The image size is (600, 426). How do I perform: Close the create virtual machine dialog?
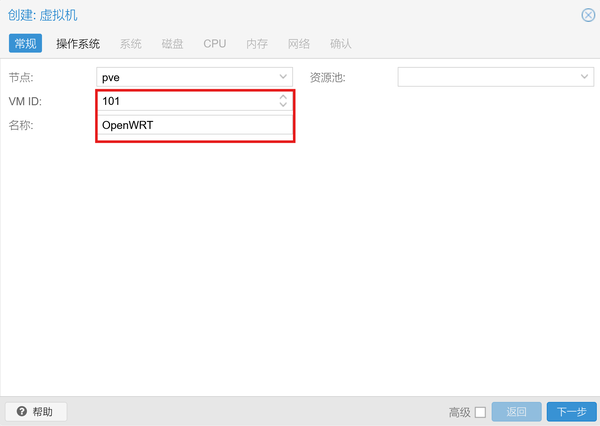[588, 15]
